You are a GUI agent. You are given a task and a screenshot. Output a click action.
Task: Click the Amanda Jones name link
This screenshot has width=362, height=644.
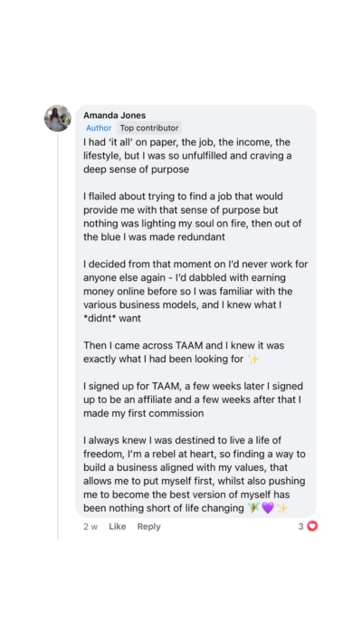pyautogui.click(x=115, y=115)
